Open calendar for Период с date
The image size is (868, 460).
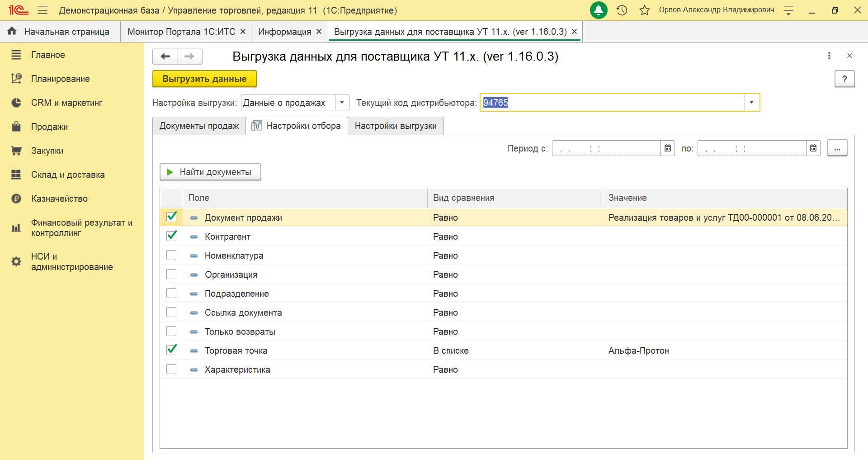[668, 148]
